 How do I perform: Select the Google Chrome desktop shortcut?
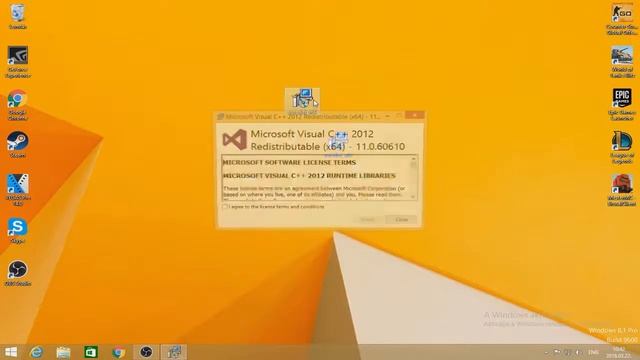pos(17,105)
